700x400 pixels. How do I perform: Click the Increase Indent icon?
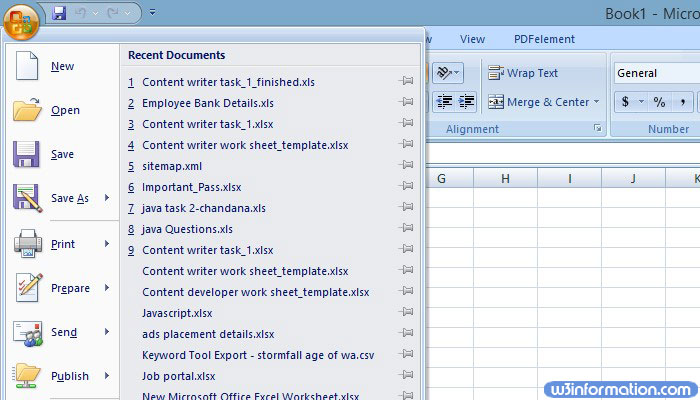pyautogui.click(x=466, y=102)
